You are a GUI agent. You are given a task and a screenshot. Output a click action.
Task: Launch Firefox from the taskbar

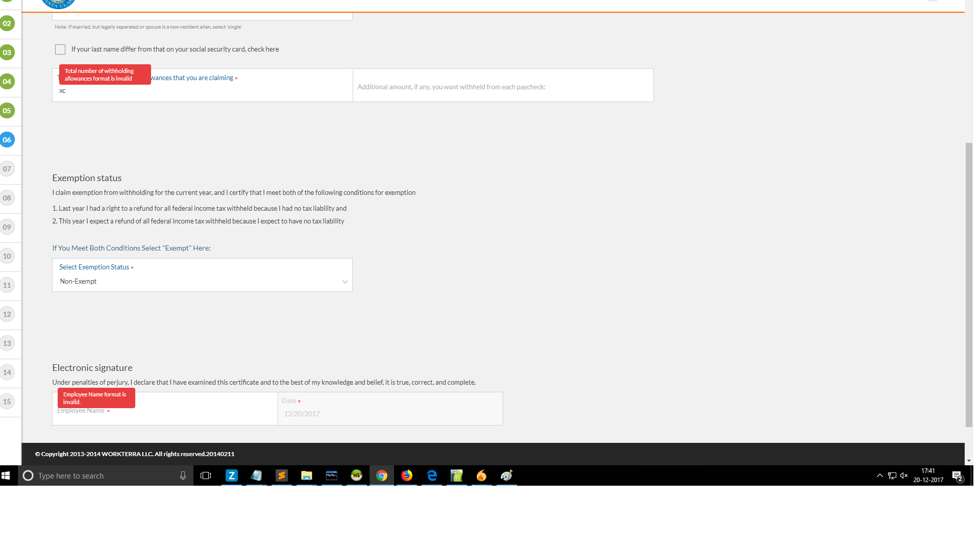406,475
